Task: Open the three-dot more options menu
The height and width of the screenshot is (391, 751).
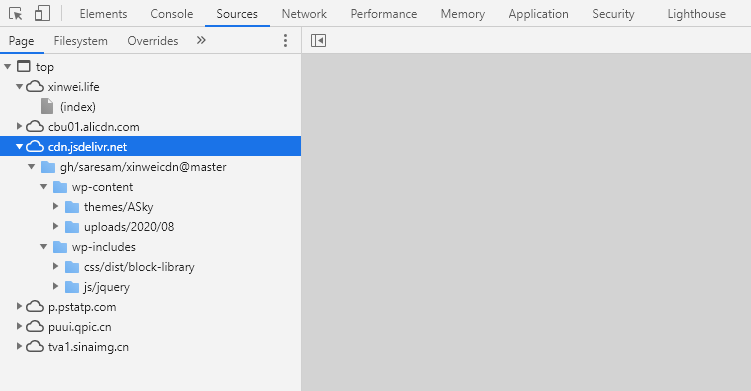Action: (x=285, y=41)
